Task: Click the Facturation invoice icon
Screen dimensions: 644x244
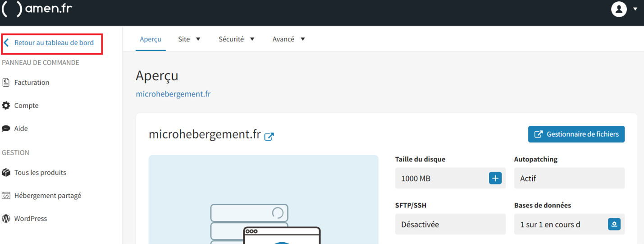Action: tap(6, 83)
